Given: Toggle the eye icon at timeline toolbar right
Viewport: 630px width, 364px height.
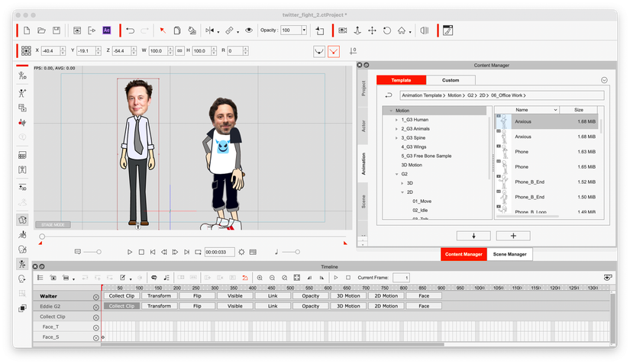Looking at the screenshot, I should pos(608,277).
